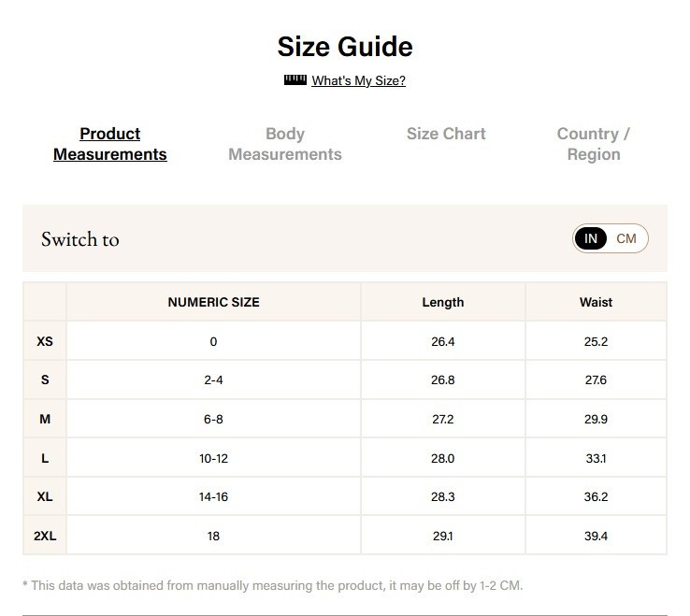This screenshot has height=616, width=690.
Task: Open the Size Chart tab
Action: click(446, 134)
